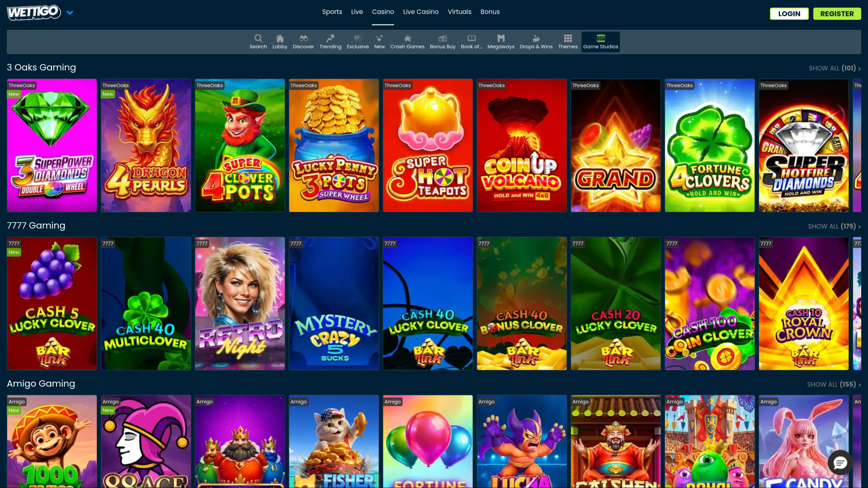Select the Bonus Buy category icon
The height and width of the screenshot is (488, 868).
[x=443, y=42]
